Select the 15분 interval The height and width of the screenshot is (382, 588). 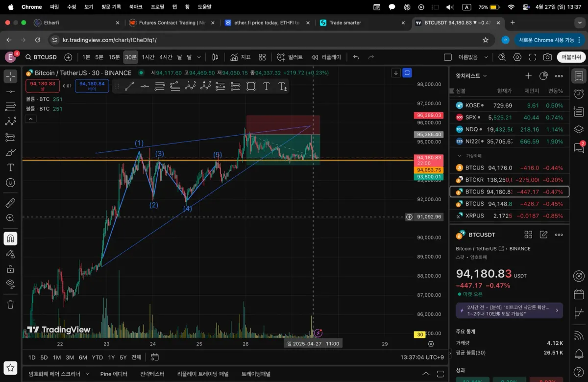point(114,57)
